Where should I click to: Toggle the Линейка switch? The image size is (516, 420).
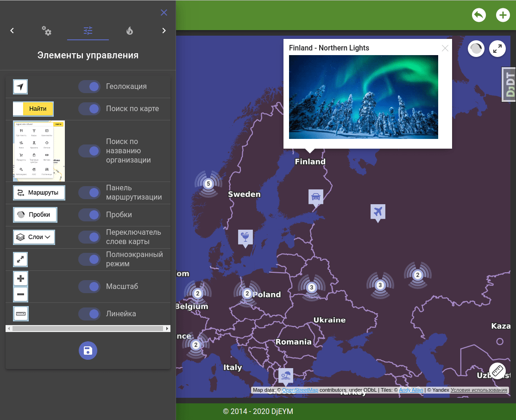coord(89,314)
